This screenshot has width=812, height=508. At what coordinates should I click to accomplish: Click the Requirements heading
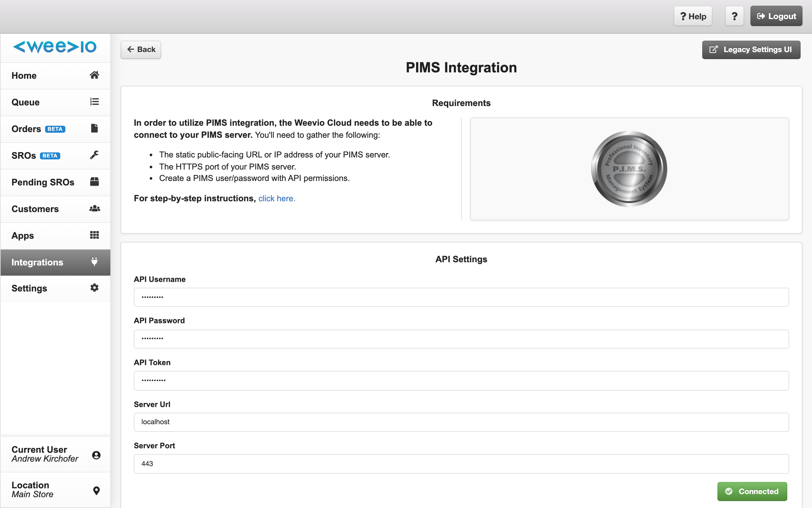click(x=461, y=103)
